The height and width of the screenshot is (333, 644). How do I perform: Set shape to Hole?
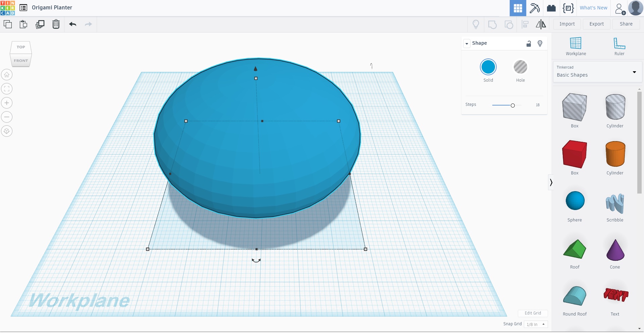tap(521, 67)
